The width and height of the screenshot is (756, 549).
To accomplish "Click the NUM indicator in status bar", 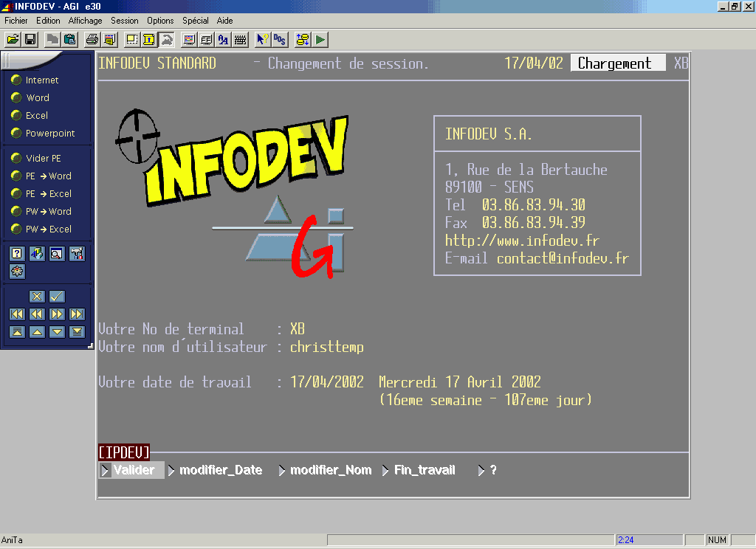I will point(717,540).
